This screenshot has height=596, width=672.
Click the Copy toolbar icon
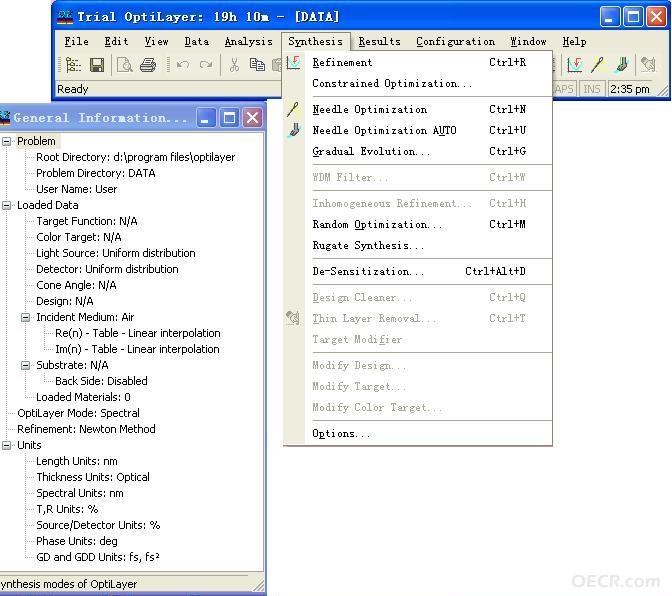tap(257, 65)
